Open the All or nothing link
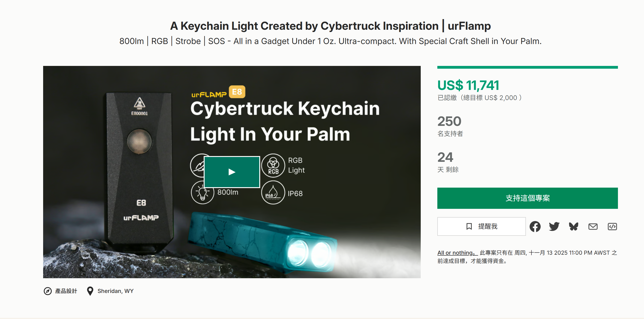Viewport: 644px width, 319px height. coord(457,253)
